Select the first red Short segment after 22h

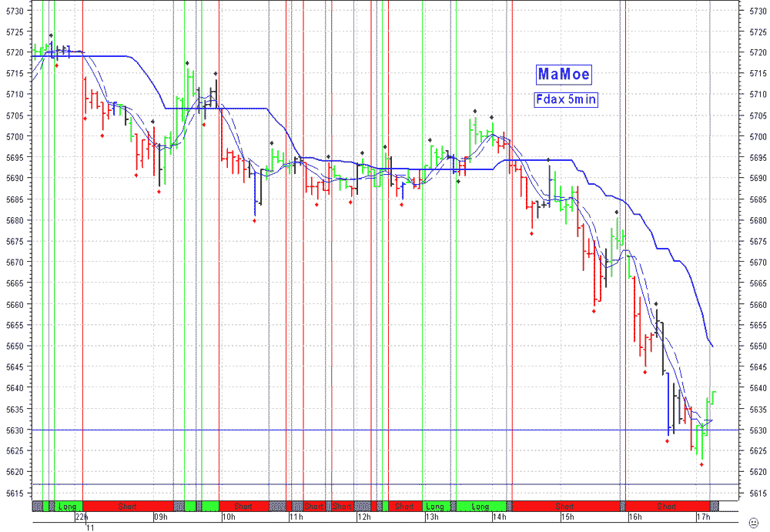pos(127,507)
